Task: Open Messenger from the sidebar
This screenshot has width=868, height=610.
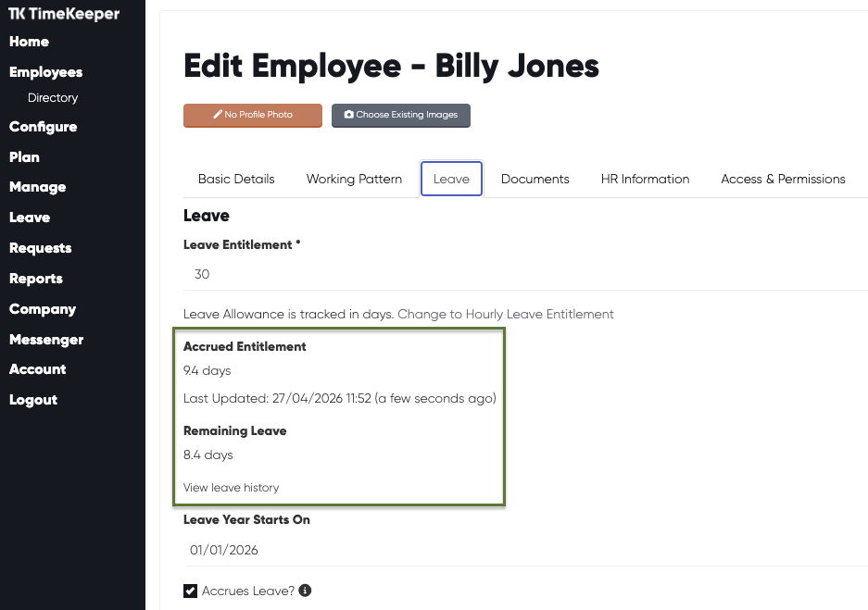Action: coord(46,339)
